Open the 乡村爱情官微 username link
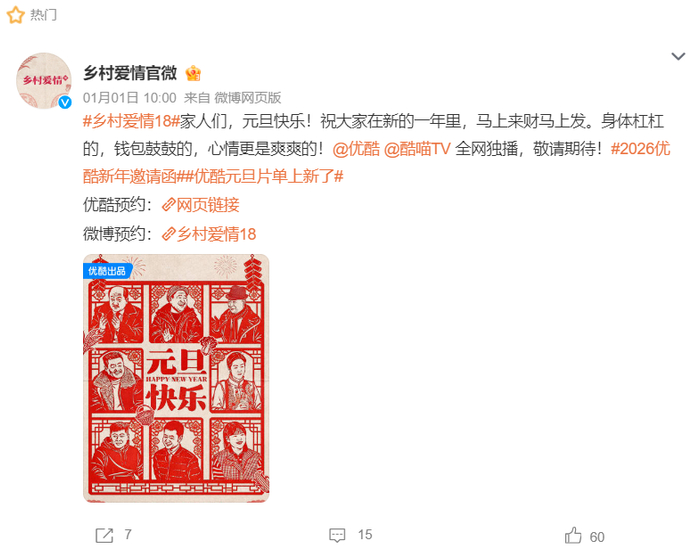This screenshot has height=549, width=700. [130, 73]
